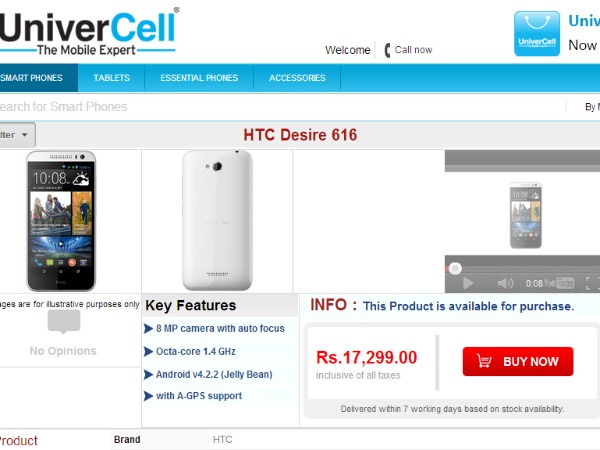Play the HTC Desire 616 video
This screenshot has width=600, height=450.
tap(468, 284)
